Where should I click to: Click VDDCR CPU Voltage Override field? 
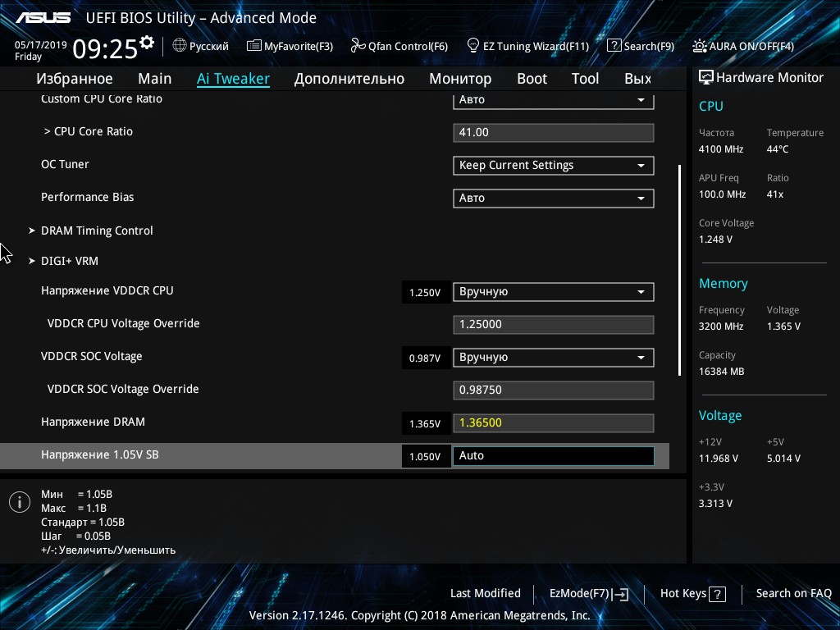[554, 325]
